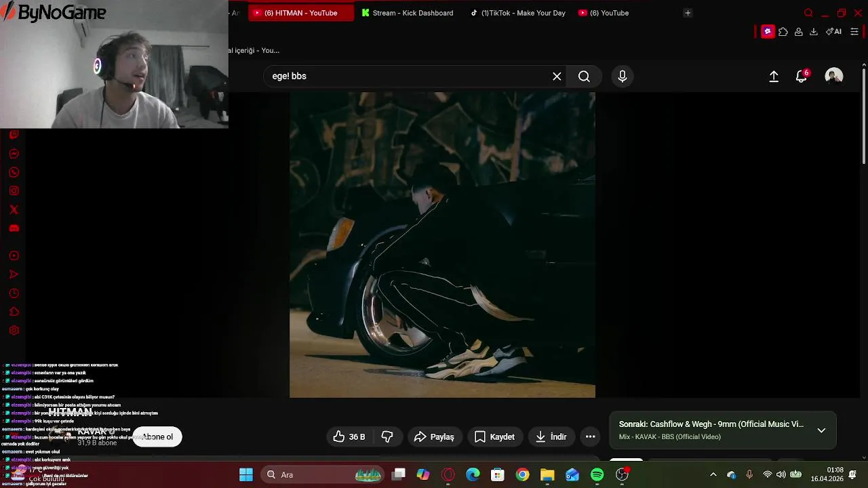Open File Explorer from taskbar
868x488 pixels.
click(547, 474)
